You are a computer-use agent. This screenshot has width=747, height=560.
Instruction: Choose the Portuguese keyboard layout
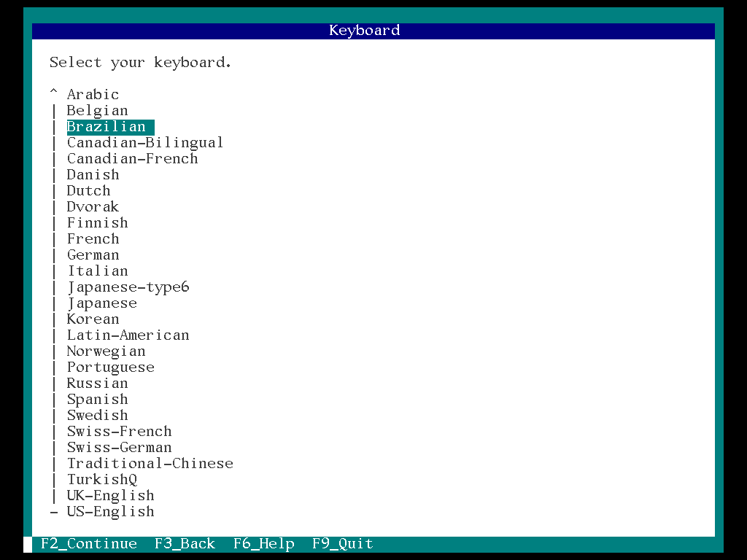pos(111,367)
